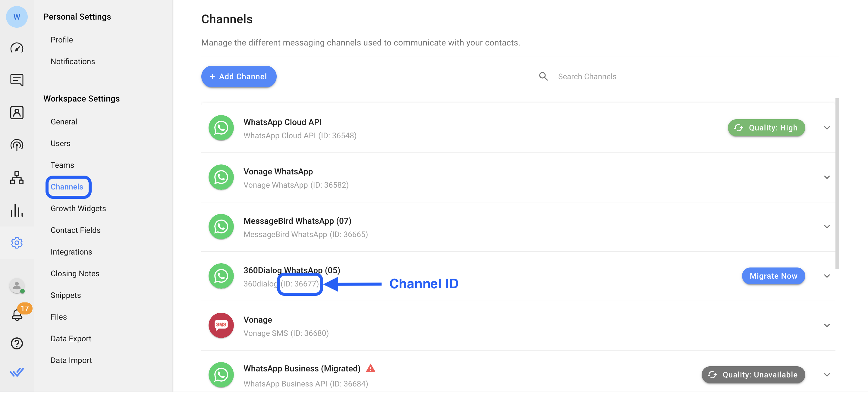Image resolution: width=868 pixels, height=394 pixels.
Task: Click 'MessageBird WhatsApp (07)' title
Action: [297, 221]
